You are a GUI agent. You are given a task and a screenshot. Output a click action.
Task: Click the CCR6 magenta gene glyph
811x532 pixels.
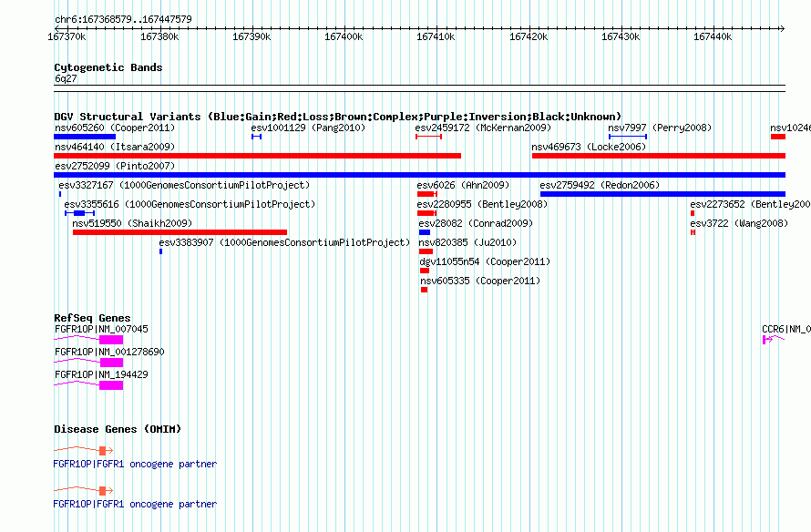pyautogui.click(x=774, y=340)
